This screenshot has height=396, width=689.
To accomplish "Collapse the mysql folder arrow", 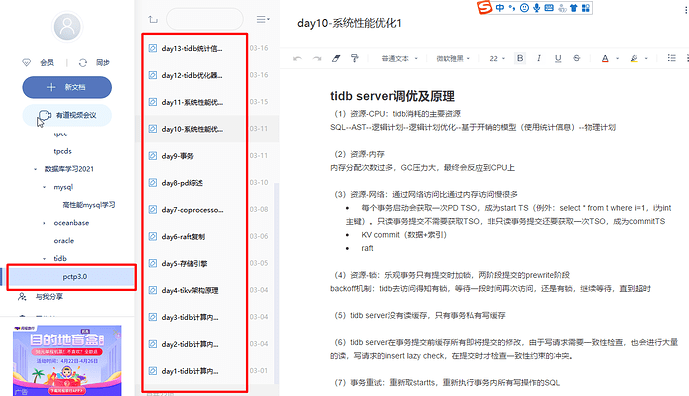I will pos(44,187).
